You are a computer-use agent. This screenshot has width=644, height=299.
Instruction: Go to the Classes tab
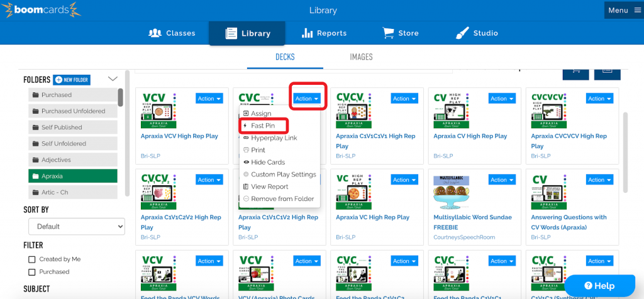[x=172, y=33]
